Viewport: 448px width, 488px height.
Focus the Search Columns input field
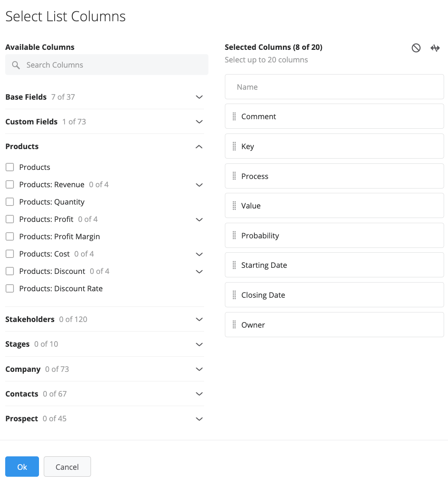tap(107, 65)
